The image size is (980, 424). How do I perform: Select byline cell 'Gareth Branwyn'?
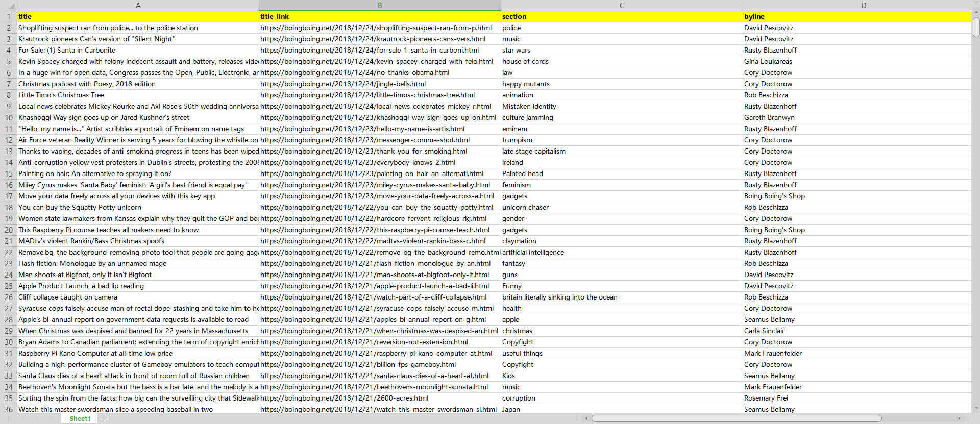pos(857,117)
